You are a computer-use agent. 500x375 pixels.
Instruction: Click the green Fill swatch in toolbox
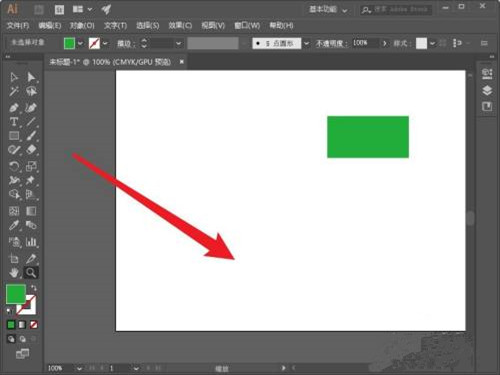click(x=16, y=294)
